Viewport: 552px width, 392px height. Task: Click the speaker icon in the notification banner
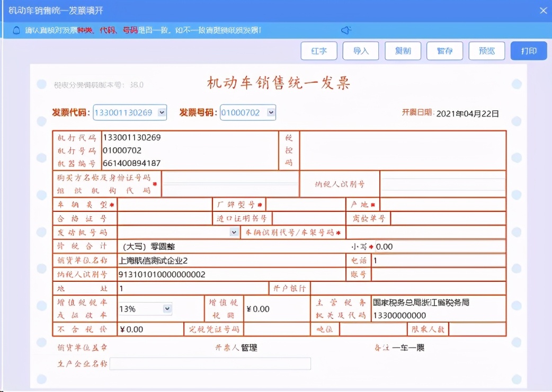[346, 30]
